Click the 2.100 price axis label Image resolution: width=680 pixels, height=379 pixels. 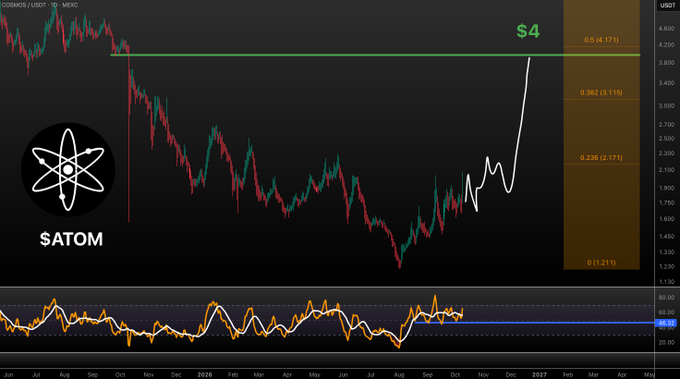(x=666, y=170)
